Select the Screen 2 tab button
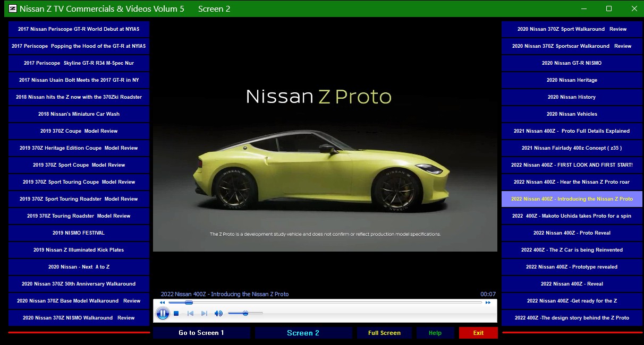The width and height of the screenshot is (644, 345). [x=303, y=333]
